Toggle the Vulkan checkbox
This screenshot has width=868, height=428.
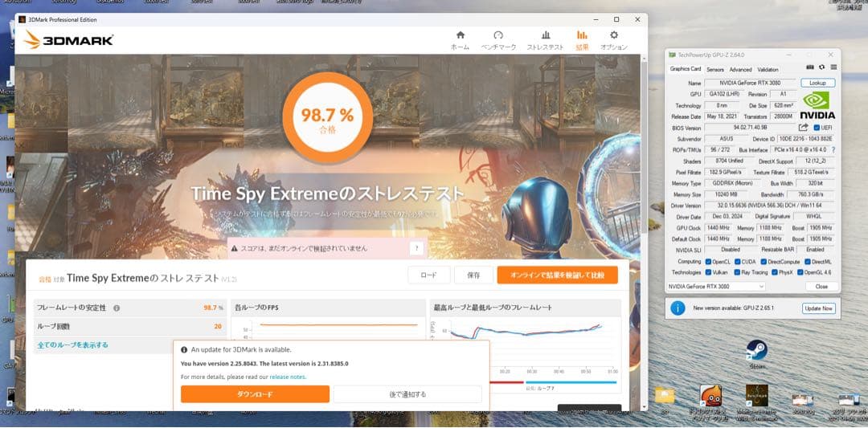click(709, 272)
